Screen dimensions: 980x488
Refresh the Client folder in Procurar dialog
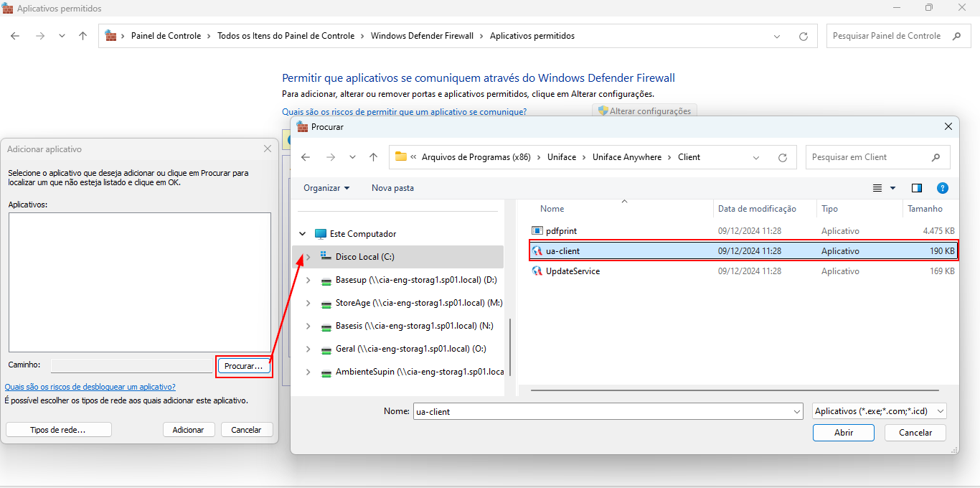point(783,157)
